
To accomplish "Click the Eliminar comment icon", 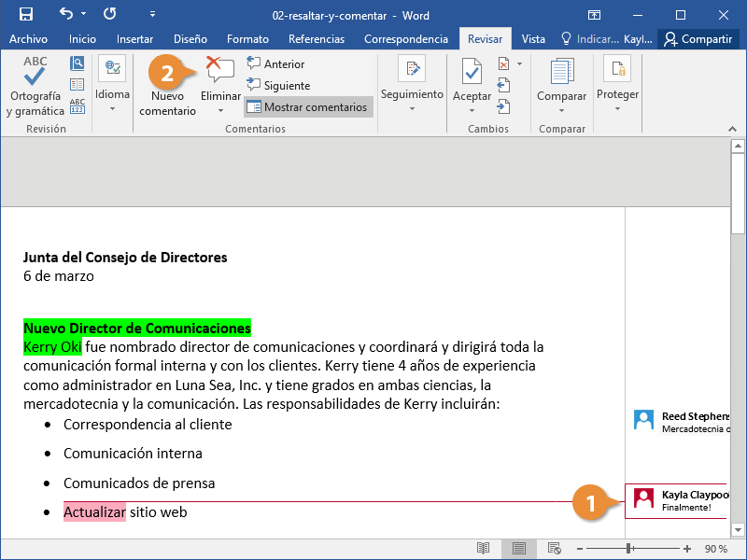I will [x=221, y=72].
